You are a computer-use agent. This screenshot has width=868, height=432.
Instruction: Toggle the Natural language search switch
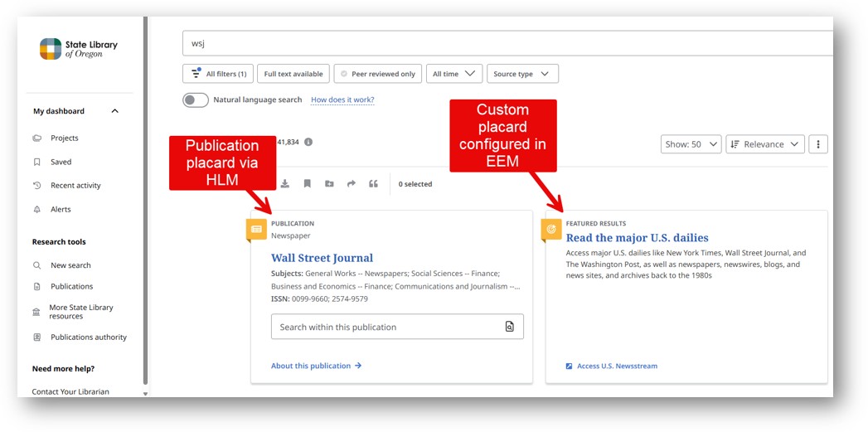click(x=196, y=100)
